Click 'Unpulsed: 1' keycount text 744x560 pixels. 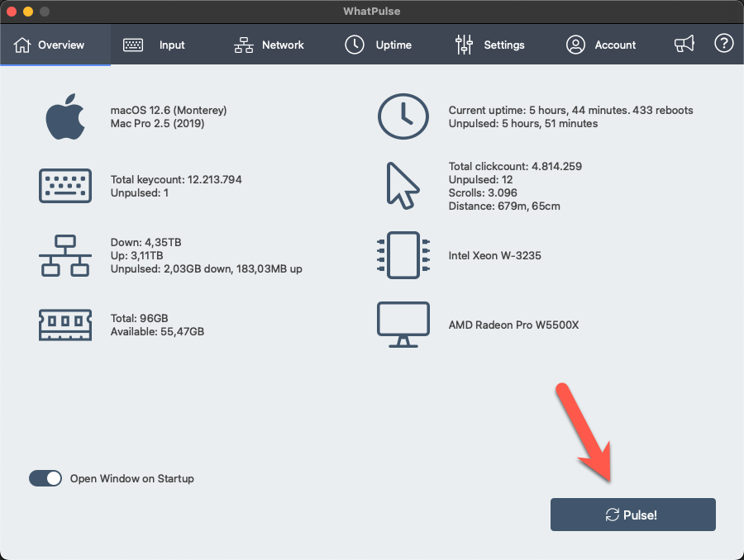coord(140,192)
